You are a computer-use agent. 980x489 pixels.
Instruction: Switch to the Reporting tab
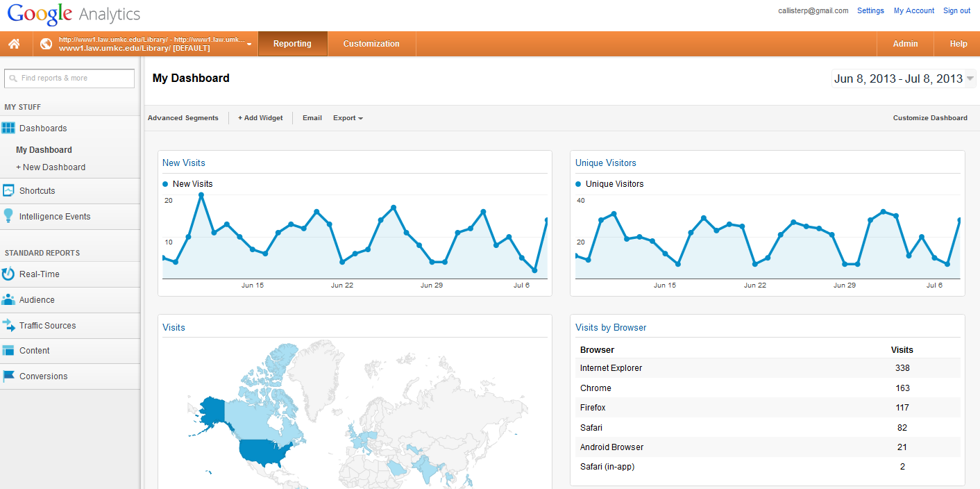(292, 44)
